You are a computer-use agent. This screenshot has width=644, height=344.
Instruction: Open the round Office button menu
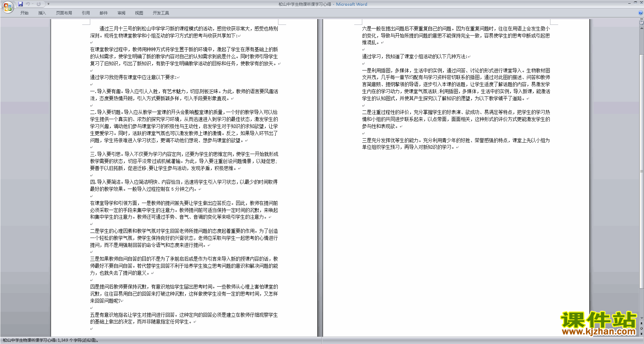pyautogui.click(x=7, y=7)
